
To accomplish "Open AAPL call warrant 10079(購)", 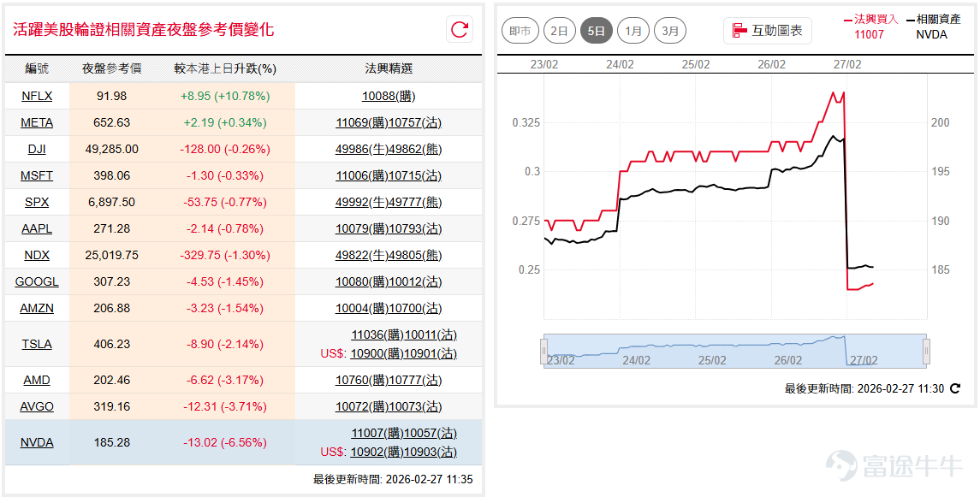I will [362, 228].
